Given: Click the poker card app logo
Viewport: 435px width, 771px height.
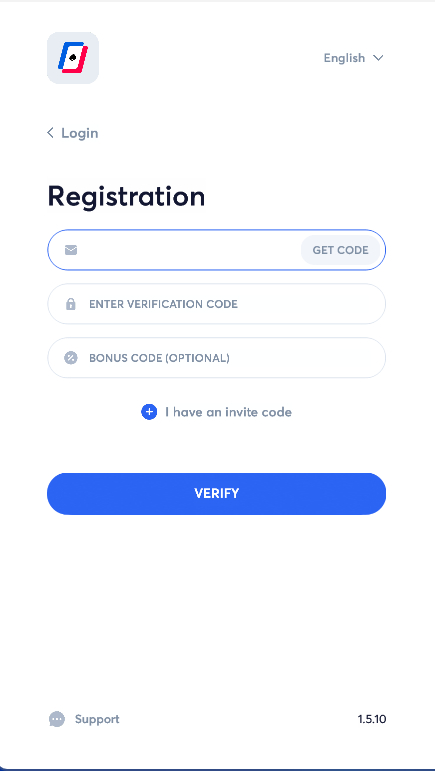Looking at the screenshot, I should click(x=73, y=58).
